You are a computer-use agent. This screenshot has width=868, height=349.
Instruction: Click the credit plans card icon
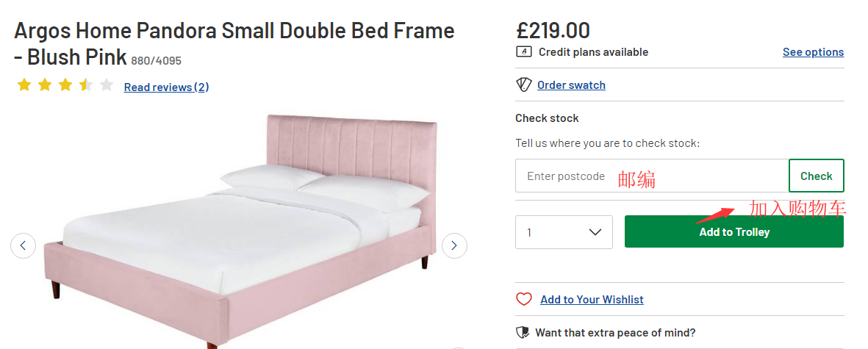click(523, 51)
